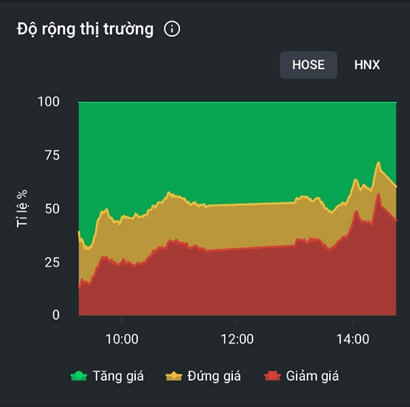Click the 14:00 time axis label
Screen dimensions: 410x407
[353, 339]
